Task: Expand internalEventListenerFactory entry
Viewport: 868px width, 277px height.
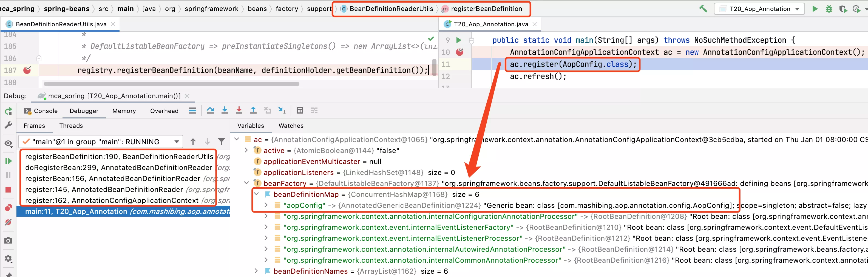Action: (x=266, y=227)
